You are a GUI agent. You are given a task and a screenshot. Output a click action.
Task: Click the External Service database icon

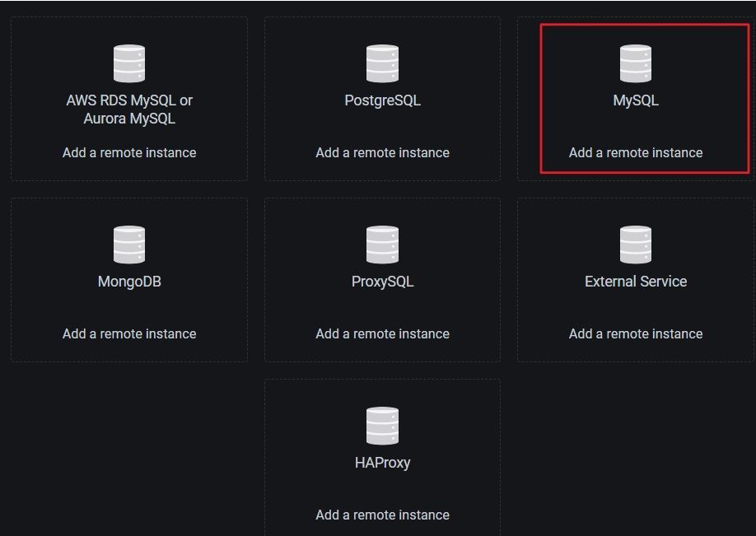tap(636, 245)
